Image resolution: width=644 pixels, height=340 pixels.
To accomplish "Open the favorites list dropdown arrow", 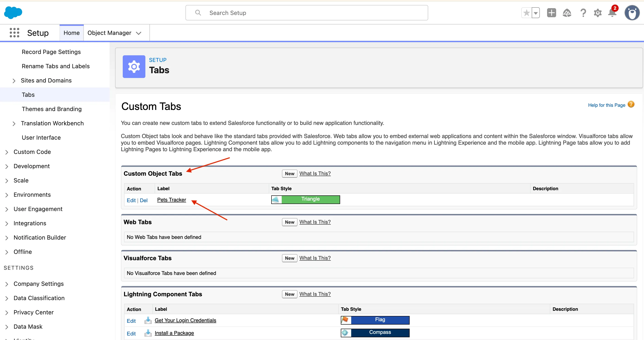I will (x=536, y=13).
